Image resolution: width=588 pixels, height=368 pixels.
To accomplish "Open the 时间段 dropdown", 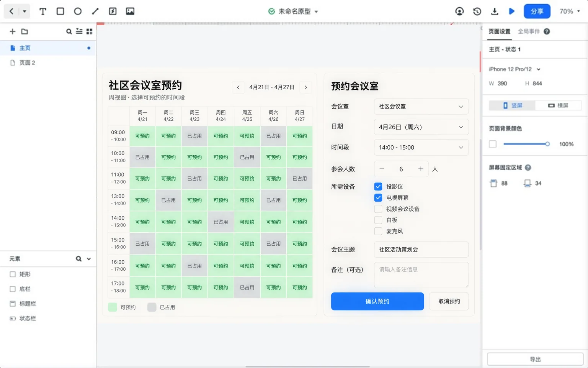I will (421, 148).
